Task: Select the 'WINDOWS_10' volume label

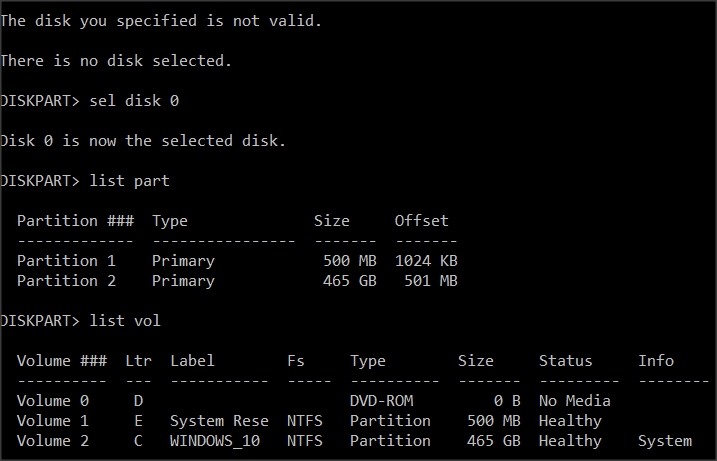Action: 215,441
